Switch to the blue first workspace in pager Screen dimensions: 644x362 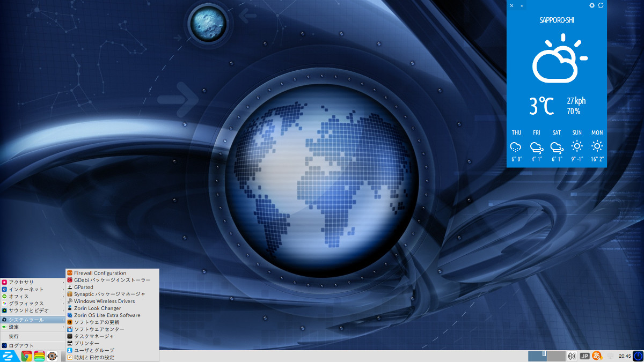click(537, 356)
